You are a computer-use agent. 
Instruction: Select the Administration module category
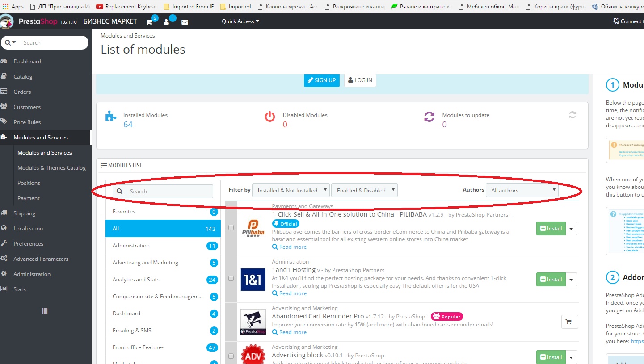point(163,246)
